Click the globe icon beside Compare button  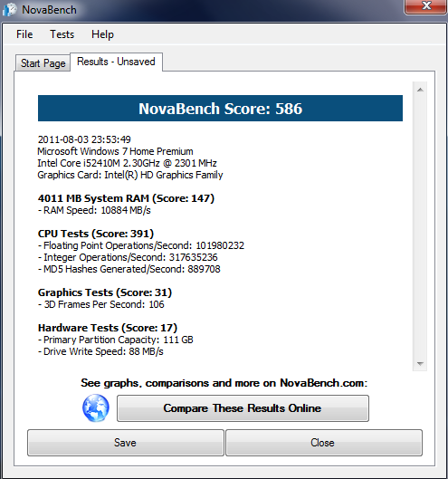pyautogui.click(x=96, y=407)
